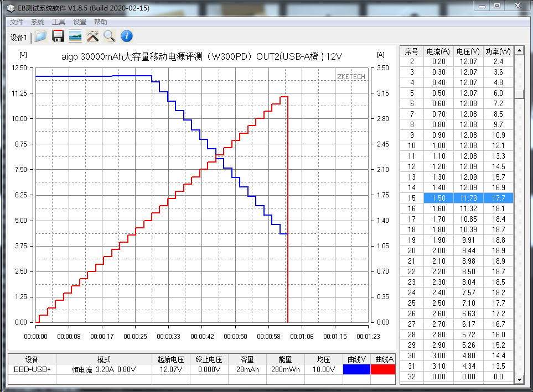Open file with the folder toolbar icon
Viewport: 533px width, 392px height.
(41, 36)
